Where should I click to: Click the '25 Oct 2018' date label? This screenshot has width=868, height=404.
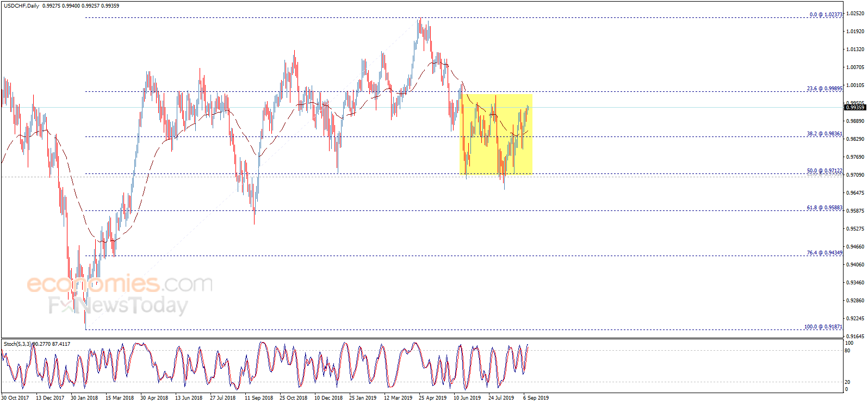294,398
